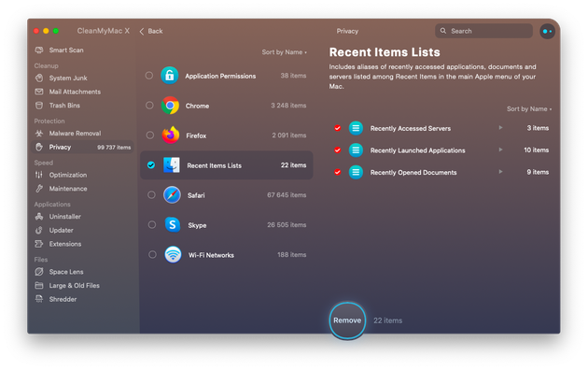The image size is (588, 370).
Task: Select the Malware Removal icon
Action: pos(39,134)
